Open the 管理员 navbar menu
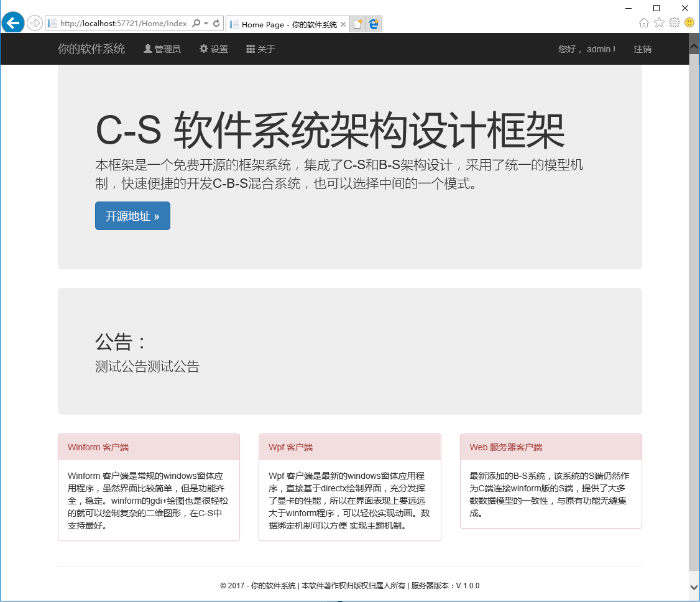700x602 pixels. point(162,49)
